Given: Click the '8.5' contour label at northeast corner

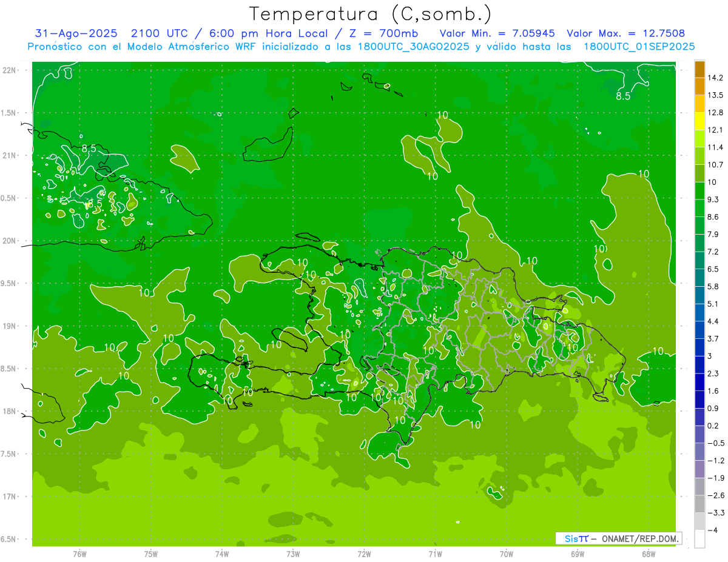Looking at the screenshot, I should coord(623,96).
